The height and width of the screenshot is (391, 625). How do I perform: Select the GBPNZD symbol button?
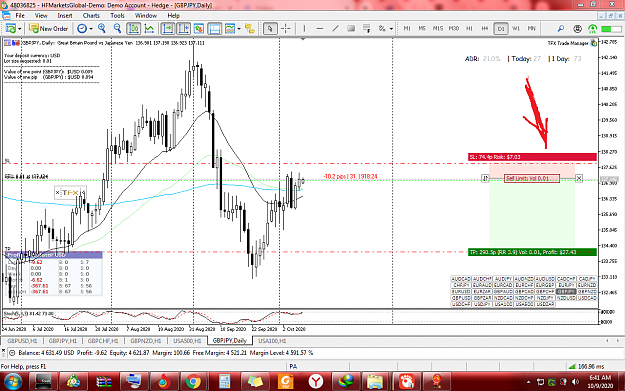point(587,291)
